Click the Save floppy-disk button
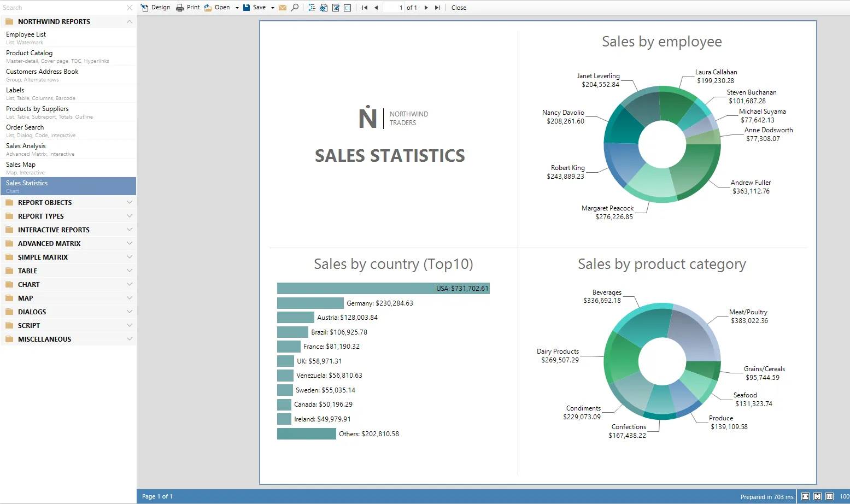850x504 pixels. pos(254,8)
